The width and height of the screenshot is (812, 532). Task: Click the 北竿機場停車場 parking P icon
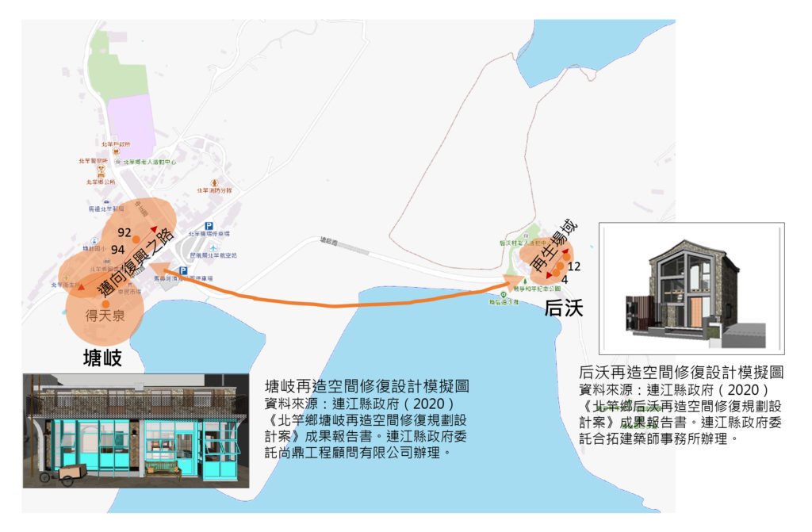209,226
